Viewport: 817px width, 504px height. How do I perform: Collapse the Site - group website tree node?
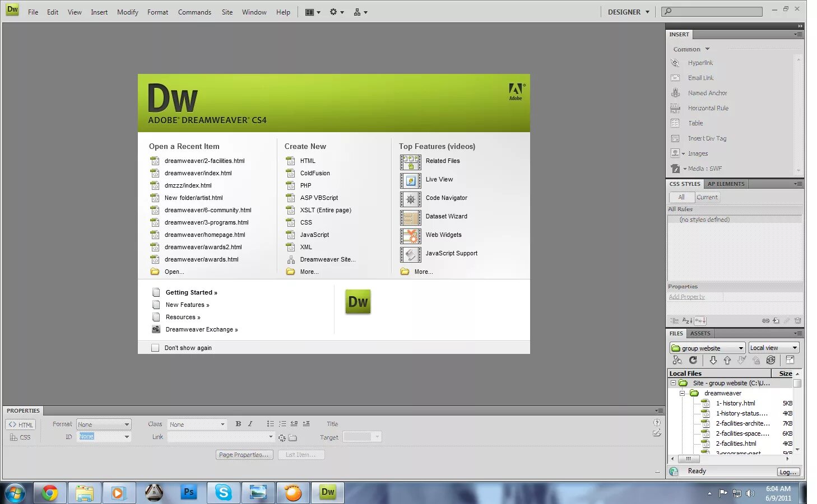coord(673,383)
